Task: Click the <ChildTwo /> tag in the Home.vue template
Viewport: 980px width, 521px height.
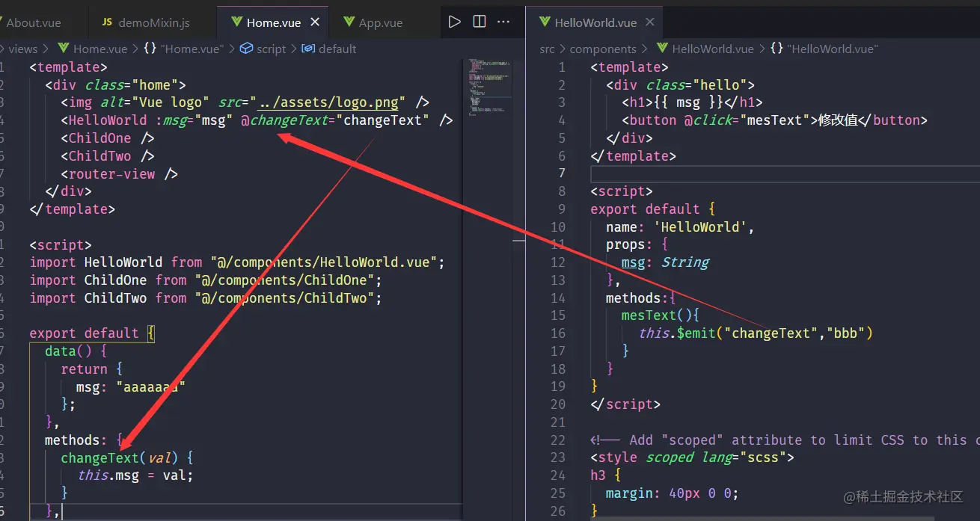Action: [108, 156]
